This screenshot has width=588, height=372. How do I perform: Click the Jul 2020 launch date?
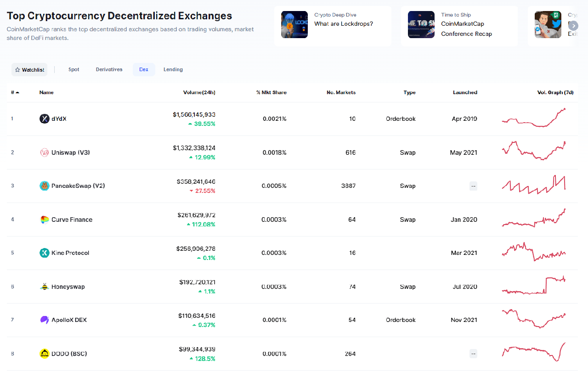[x=465, y=287]
